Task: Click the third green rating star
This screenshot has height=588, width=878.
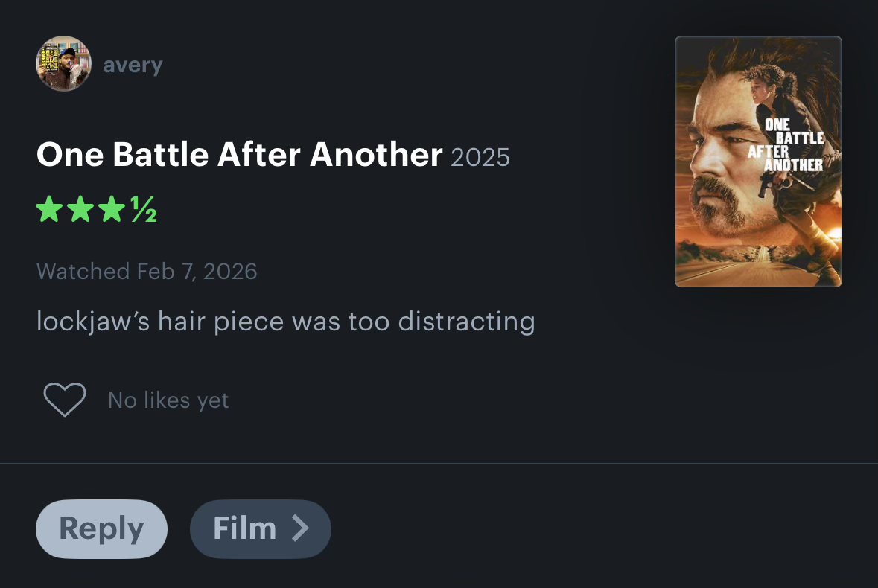Action: [112, 208]
